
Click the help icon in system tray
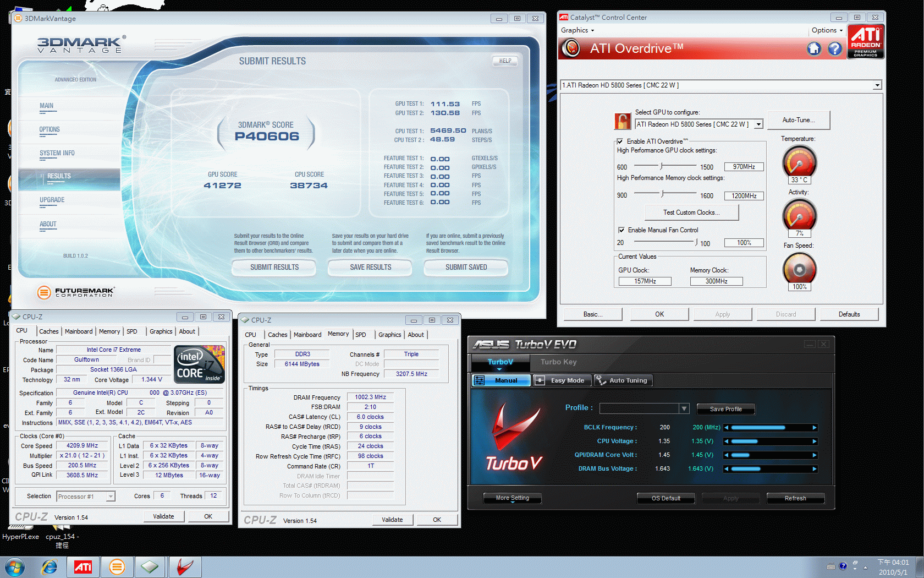pyautogui.click(x=843, y=566)
